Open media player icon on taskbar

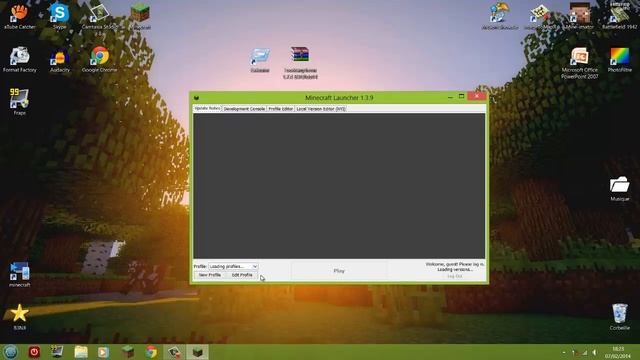pos(103,352)
